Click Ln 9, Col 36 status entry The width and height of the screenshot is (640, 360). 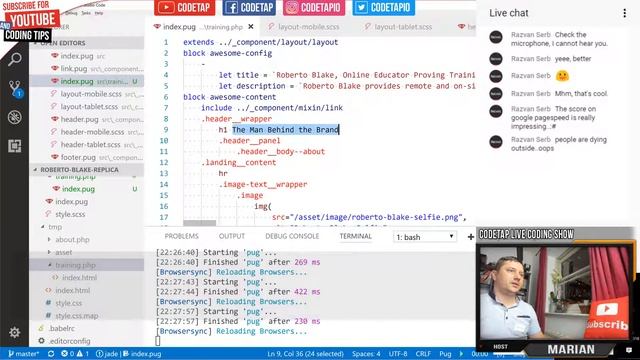305,354
